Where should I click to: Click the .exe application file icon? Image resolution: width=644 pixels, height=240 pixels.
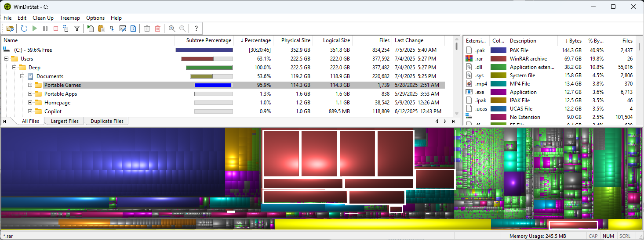click(x=469, y=92)
